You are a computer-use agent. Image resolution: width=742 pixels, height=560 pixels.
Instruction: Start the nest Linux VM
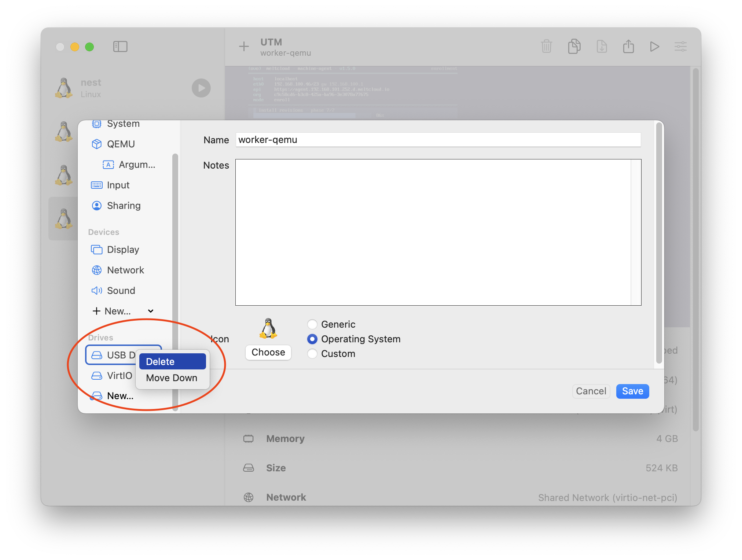pos(201,88)
